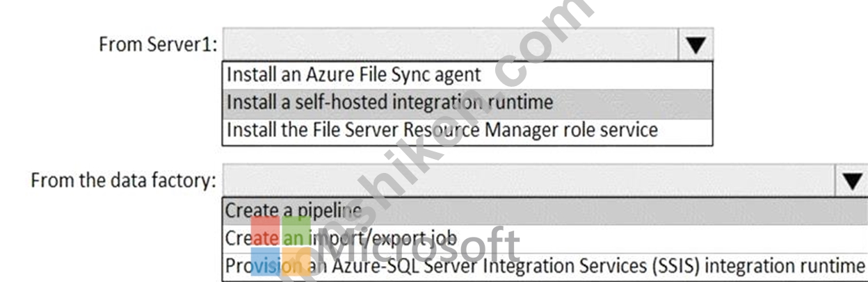Click the green square of Microsoft logo
Viewport: 868px width, 282px height.
[x=297, y=230]
